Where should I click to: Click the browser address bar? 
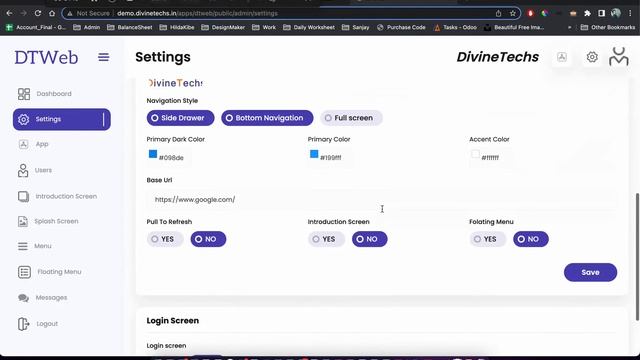[291, 13]
